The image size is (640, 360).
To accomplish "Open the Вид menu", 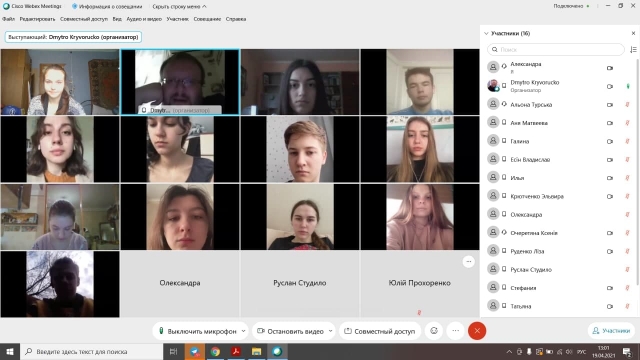I will [x=117, y=19].
